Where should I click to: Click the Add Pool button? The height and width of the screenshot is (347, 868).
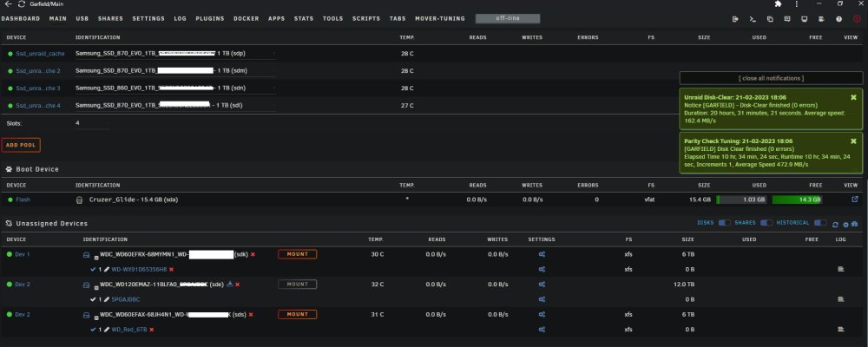tap(21, 145)
